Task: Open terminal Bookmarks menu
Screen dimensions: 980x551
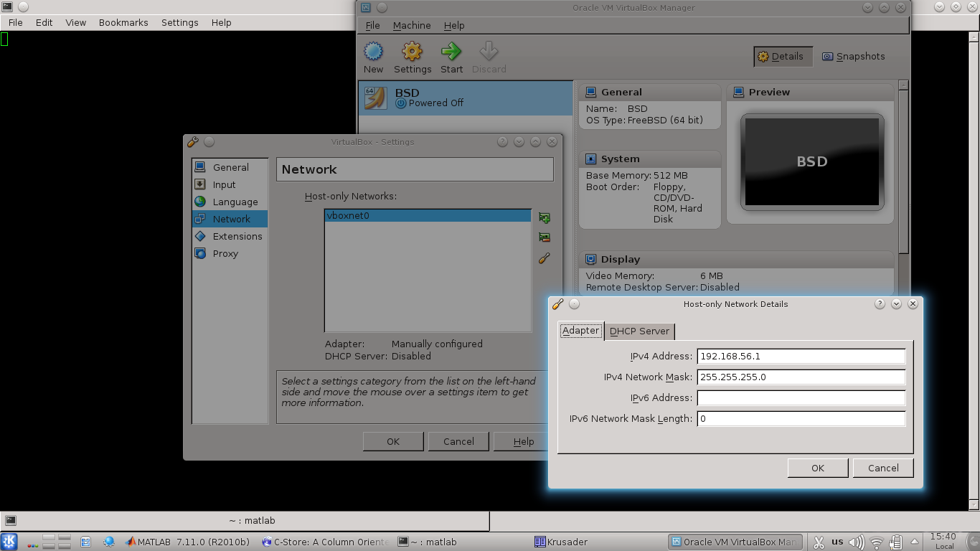Action: pyautogui.click(x=123, y=22)
